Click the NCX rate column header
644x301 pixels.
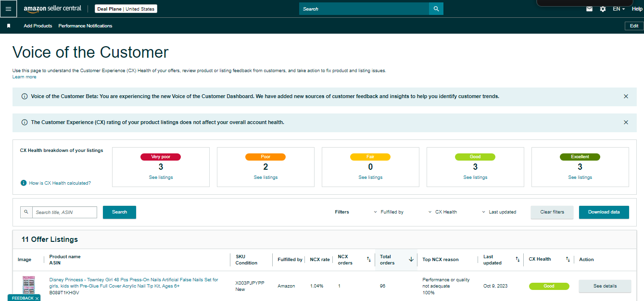(x=320, y=260)
